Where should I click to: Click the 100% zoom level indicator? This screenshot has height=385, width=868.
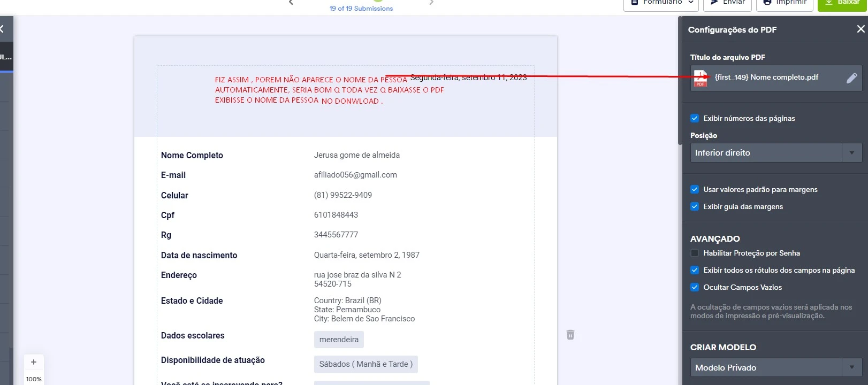pyautogui.click(x=34, y=379)
